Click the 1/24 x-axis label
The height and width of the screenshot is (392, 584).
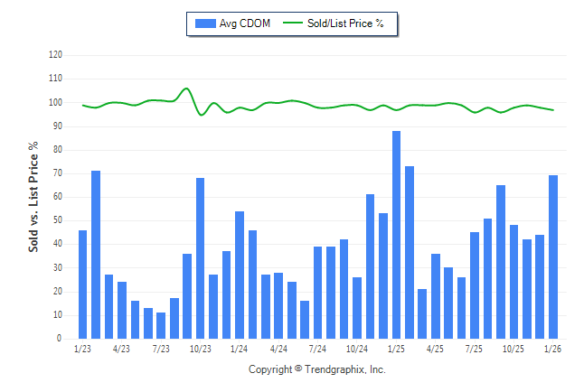(240, 349)
